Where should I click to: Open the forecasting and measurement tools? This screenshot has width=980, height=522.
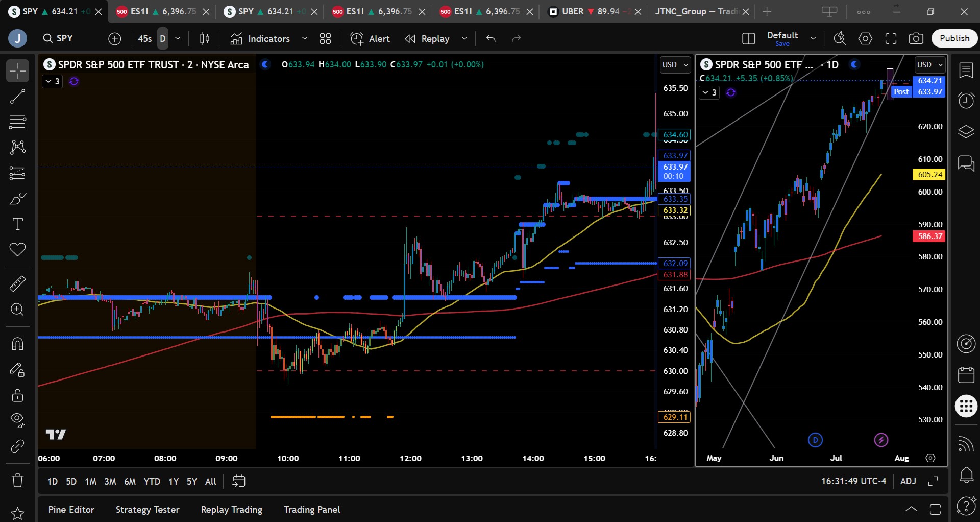[17, 173]
